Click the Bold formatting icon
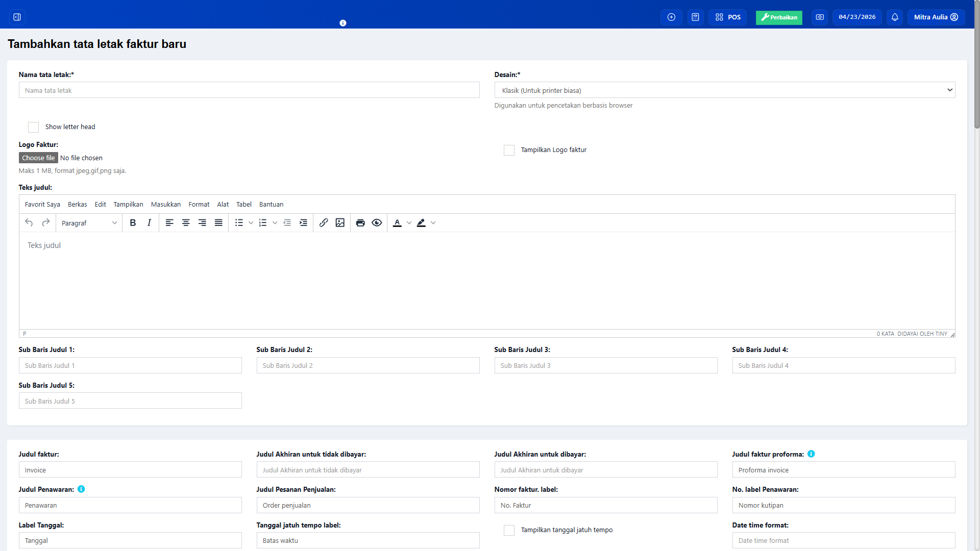This screenshot has height=551, width=980. [133, 223]
